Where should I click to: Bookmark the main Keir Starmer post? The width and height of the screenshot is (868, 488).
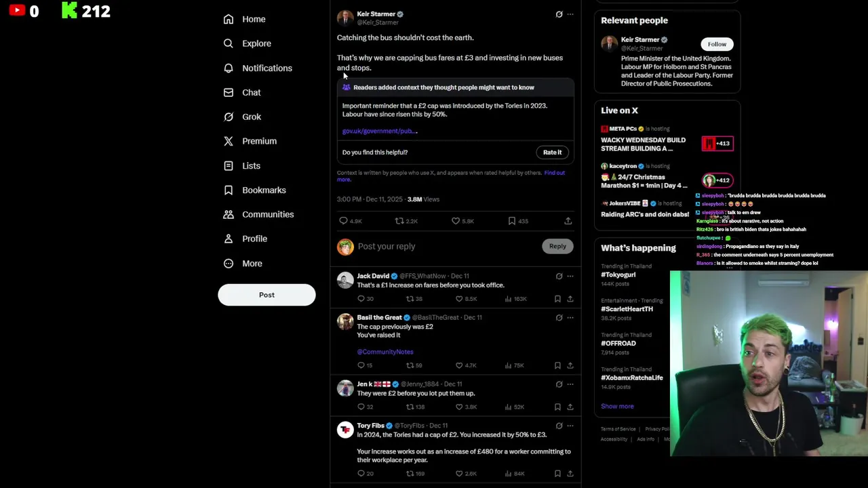point(512,221)
